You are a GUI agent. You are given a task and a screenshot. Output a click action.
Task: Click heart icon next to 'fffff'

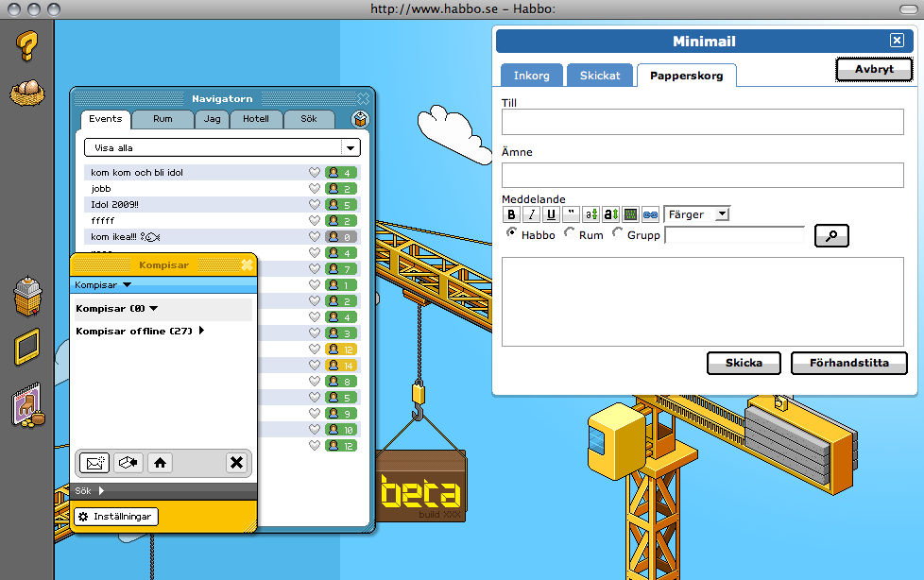[315, 220]
